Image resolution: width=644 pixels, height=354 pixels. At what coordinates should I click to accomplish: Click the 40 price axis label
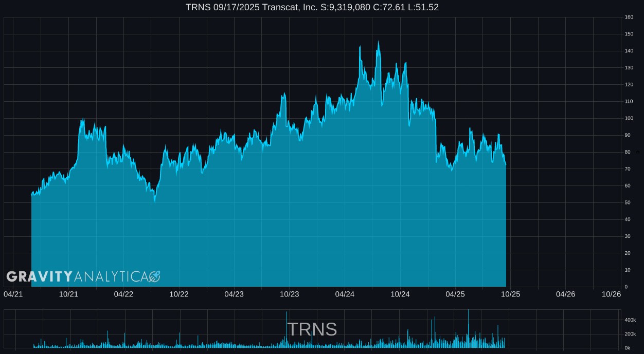click(628, 219)
